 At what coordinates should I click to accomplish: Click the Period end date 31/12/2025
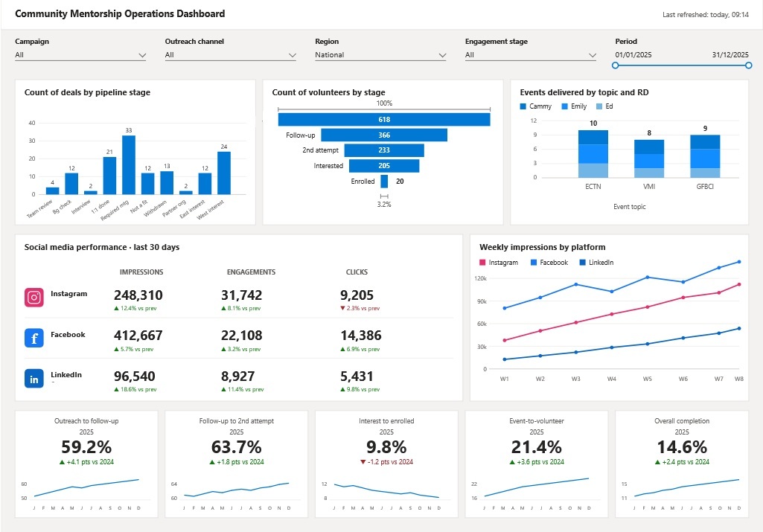tap(730, 55)
